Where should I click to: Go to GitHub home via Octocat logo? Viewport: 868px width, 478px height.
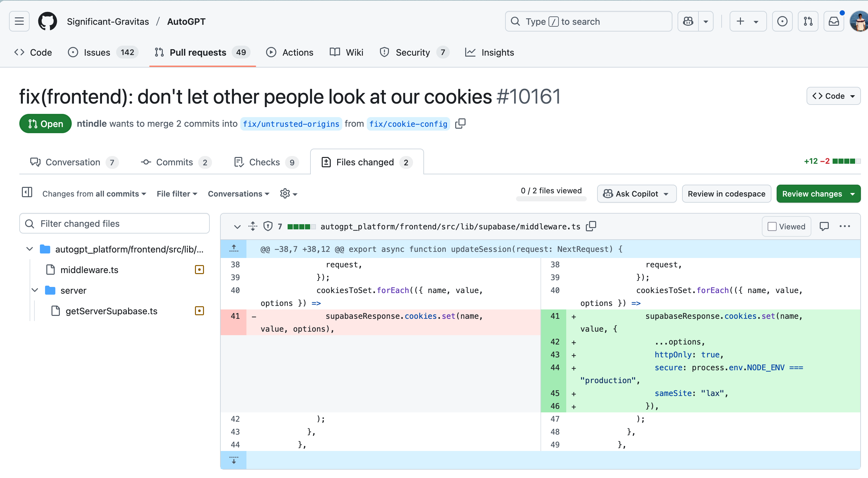(x=48, y=22)
